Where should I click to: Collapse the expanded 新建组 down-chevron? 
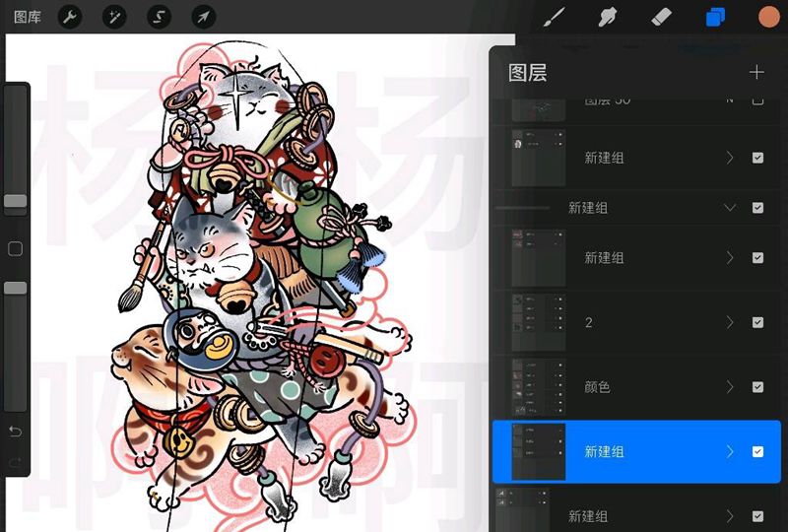point(730,208)
